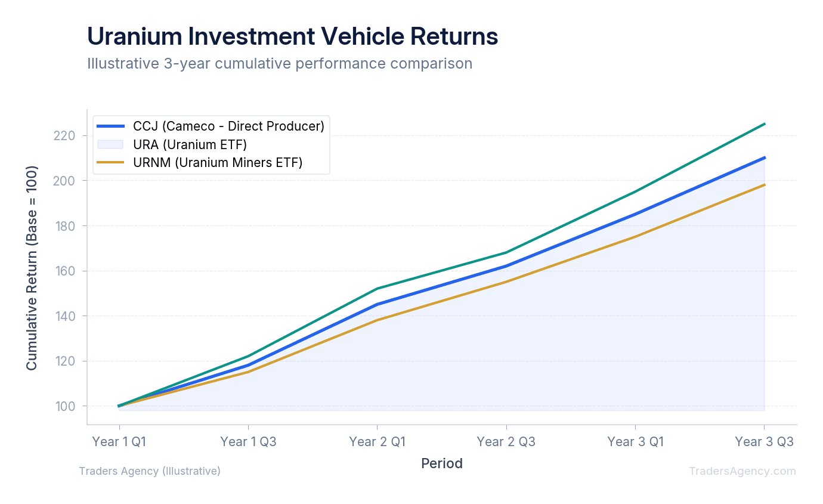Click the Year 1 Q3 axis label
The image size is (823, 504).
pyautogui.click(x=248, y=441)
